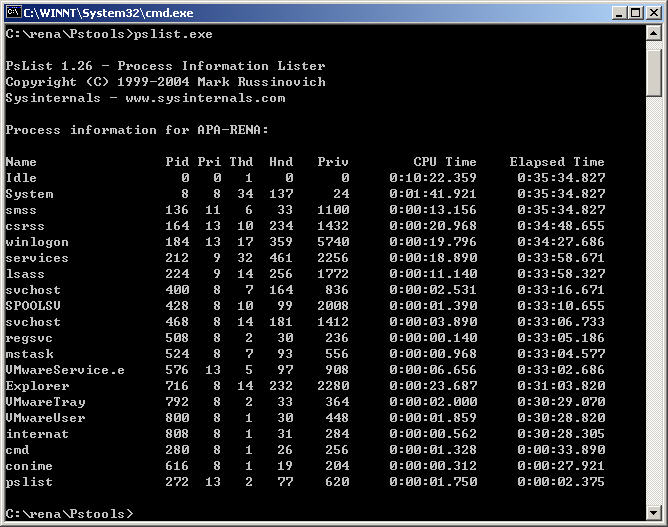Open the cmd.exe system menu icon
This screenshot has width=668, height=527.
pyautogui.click(x=13, y=12)
